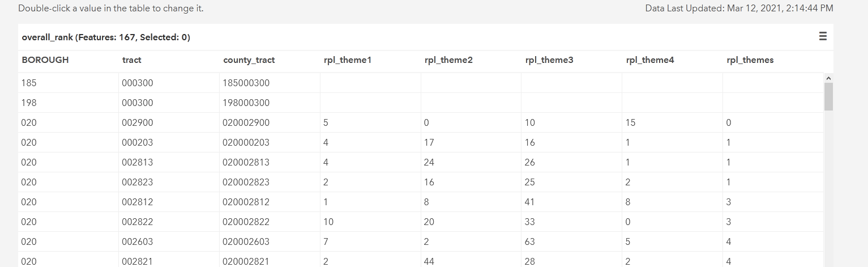Click the rpl_themes column header
868x267 pixels.
point(750,60)
